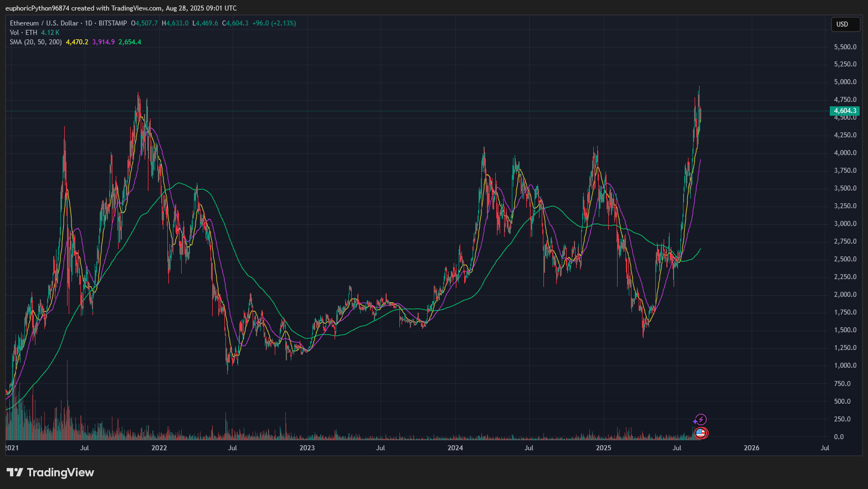Click the close value C4,604.3 in legend

point(235,23)
